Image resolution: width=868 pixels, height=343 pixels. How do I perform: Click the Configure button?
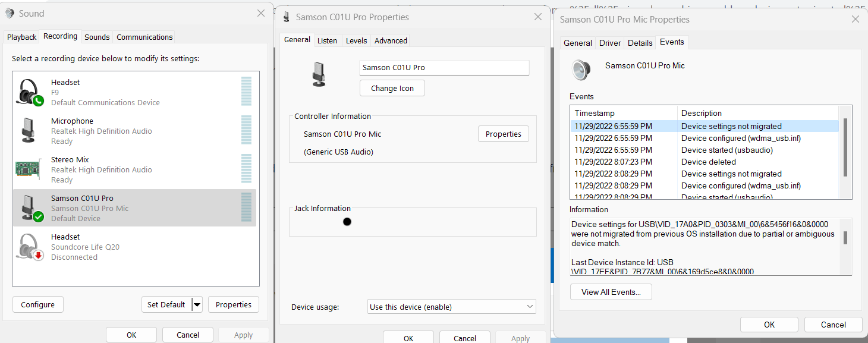[x=38, y=304]
